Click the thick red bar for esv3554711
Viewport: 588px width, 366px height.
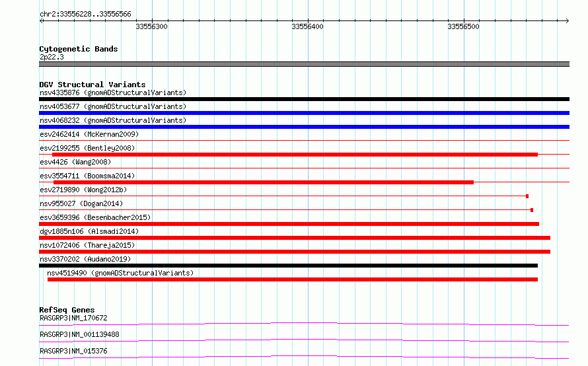coord(264,182)
